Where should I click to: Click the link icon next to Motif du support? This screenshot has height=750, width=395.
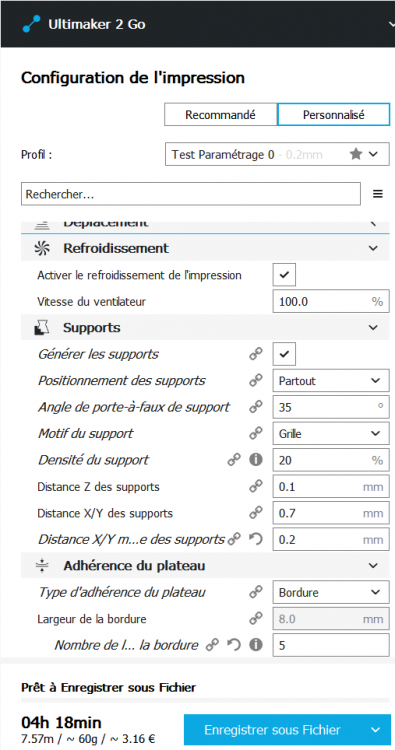tap(256, 434)
